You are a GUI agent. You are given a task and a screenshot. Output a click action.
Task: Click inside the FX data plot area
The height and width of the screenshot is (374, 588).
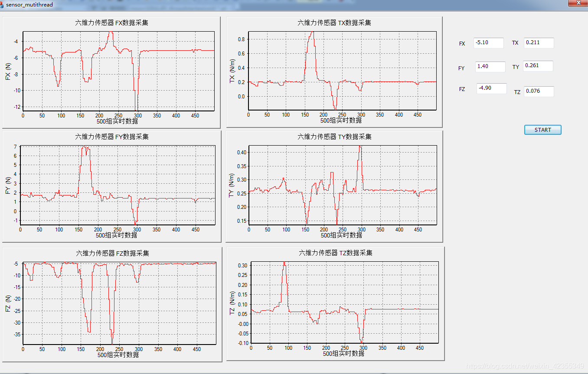tap(118, 71)
